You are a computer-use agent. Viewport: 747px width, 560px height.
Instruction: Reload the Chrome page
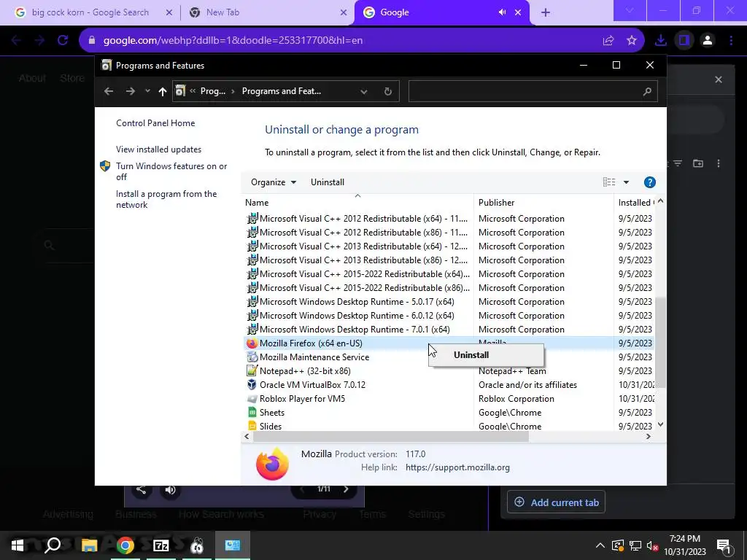63,41
